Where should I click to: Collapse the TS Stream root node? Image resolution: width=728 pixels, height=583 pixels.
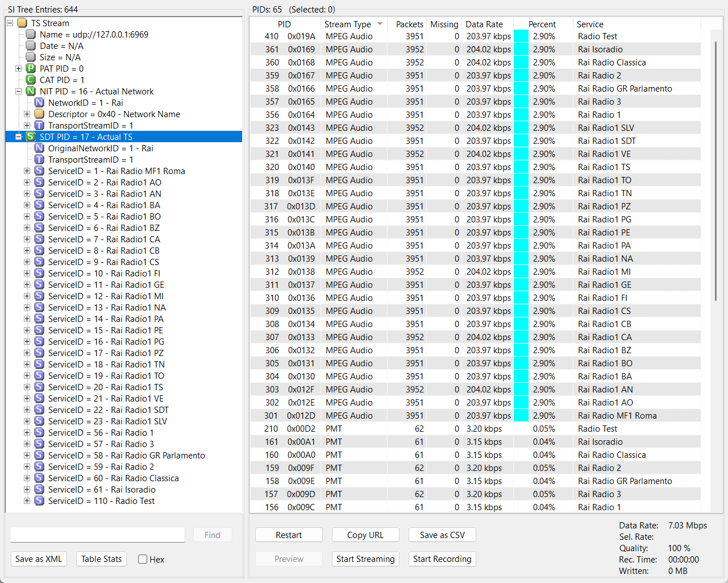pyautogui.click(x=10, y=23)
